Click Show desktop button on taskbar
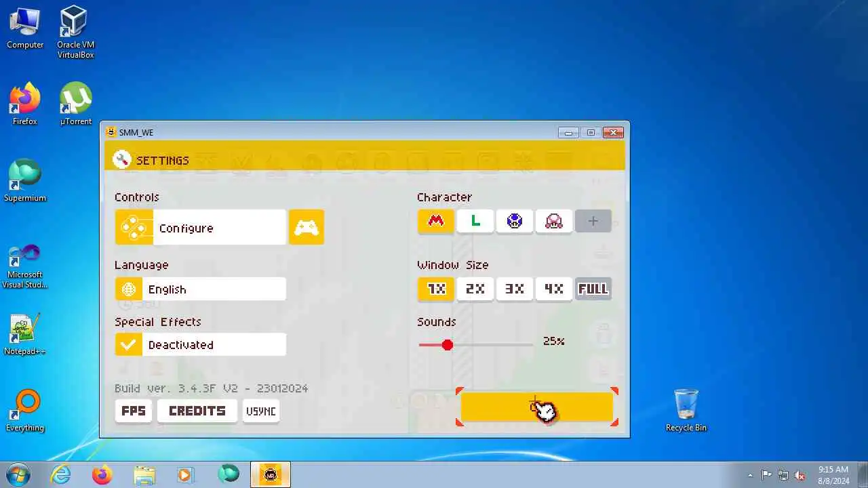The image size is (868, 488). pyautogui.click(x=863, y=475)
